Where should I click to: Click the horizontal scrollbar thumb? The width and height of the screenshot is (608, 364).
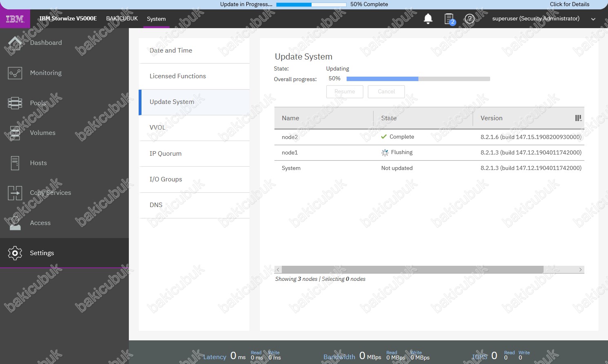point(412,270)
